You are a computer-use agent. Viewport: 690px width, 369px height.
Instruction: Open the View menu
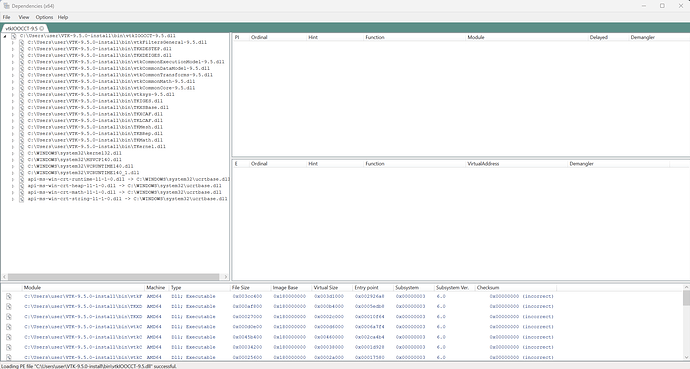pos(24,17)
